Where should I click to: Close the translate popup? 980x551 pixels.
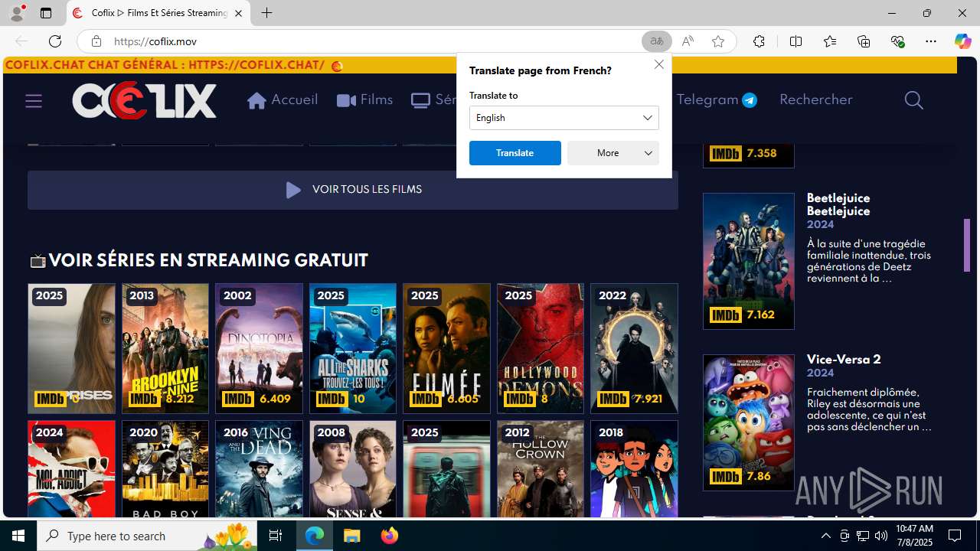click(x=658, y=64)
